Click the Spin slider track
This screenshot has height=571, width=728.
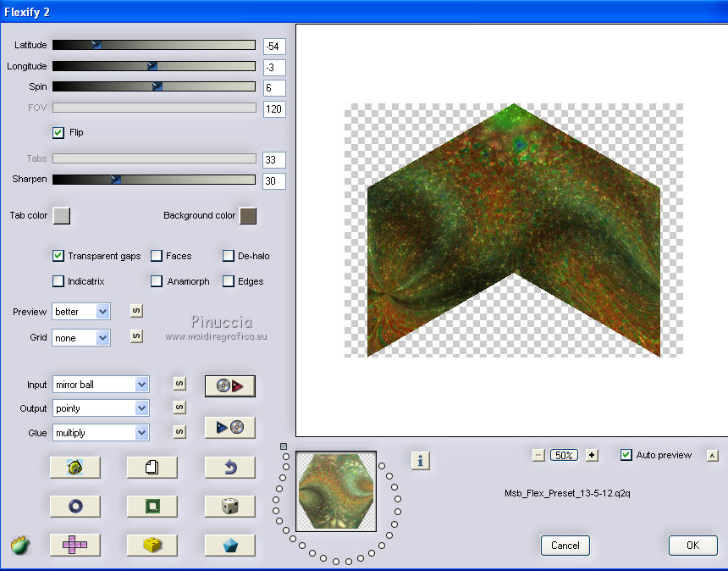[154, 86]
